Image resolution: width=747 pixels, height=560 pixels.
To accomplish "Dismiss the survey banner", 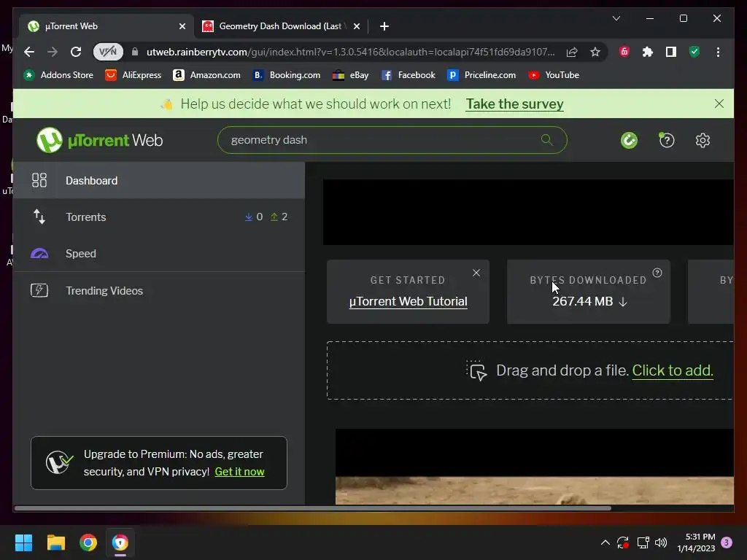I will (x=719, y=104).
